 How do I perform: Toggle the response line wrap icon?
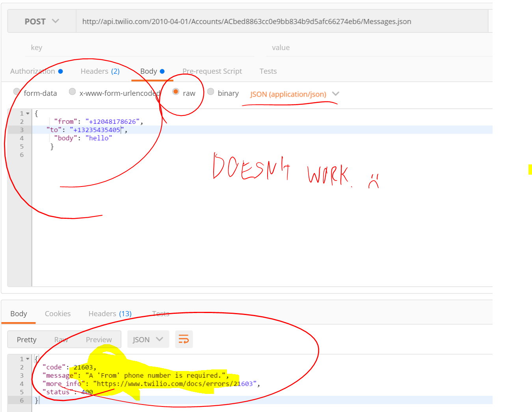(184, 339)
